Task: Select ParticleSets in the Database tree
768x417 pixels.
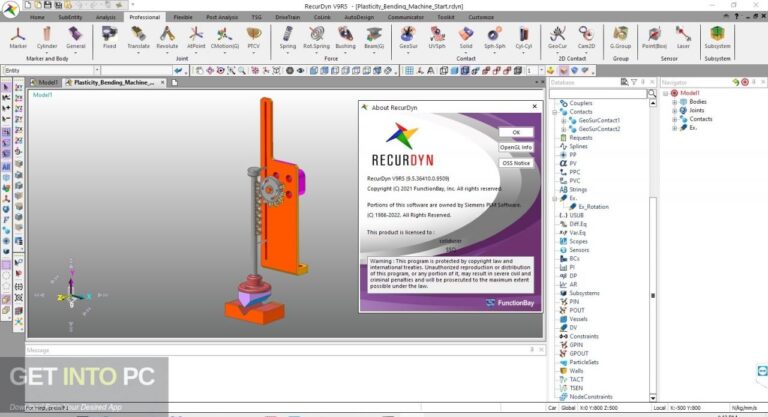Action: point(584,362)
